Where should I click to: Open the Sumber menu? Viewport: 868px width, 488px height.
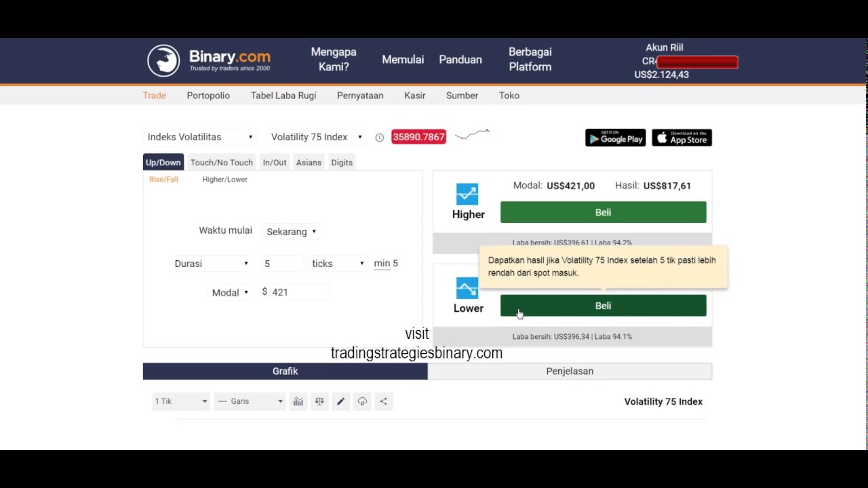[x=462, y=96]
